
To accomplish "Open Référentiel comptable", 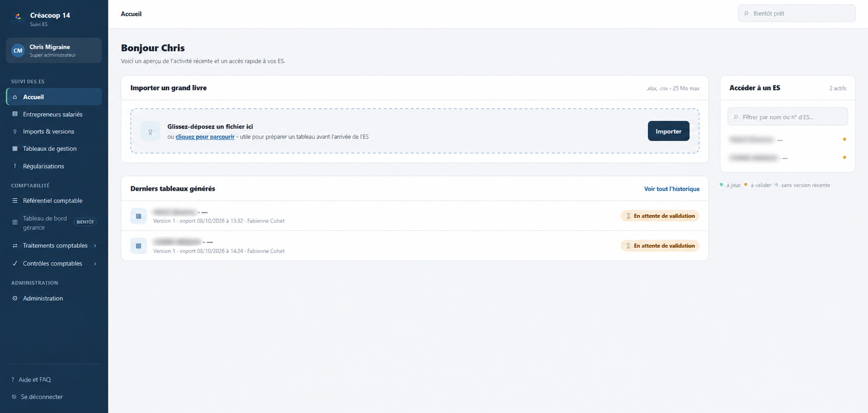I will (x=54, y=201).
